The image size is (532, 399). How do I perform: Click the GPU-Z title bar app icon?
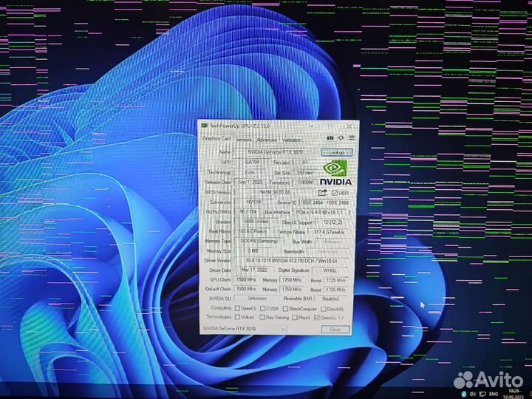[x=204, y=126]
